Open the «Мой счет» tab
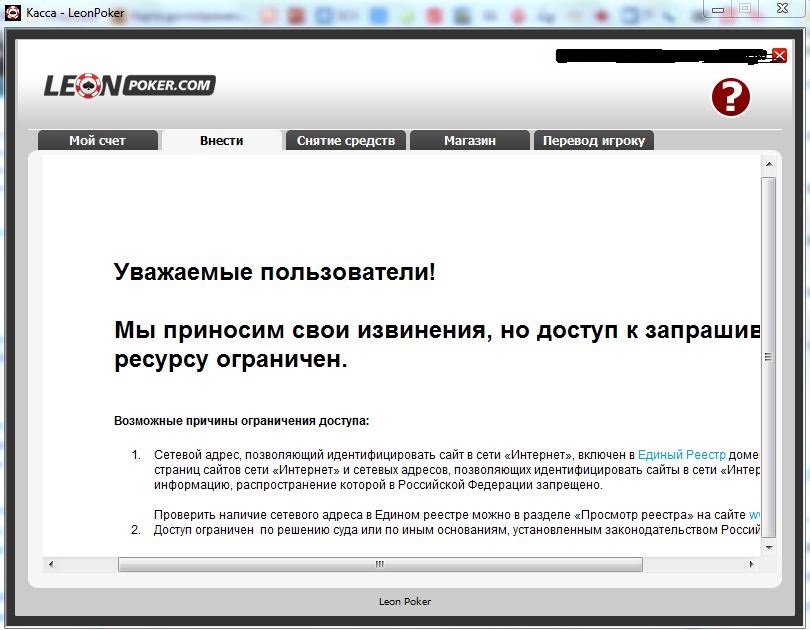This screenshot has width=810, height=630. click(x=97, y=141)
